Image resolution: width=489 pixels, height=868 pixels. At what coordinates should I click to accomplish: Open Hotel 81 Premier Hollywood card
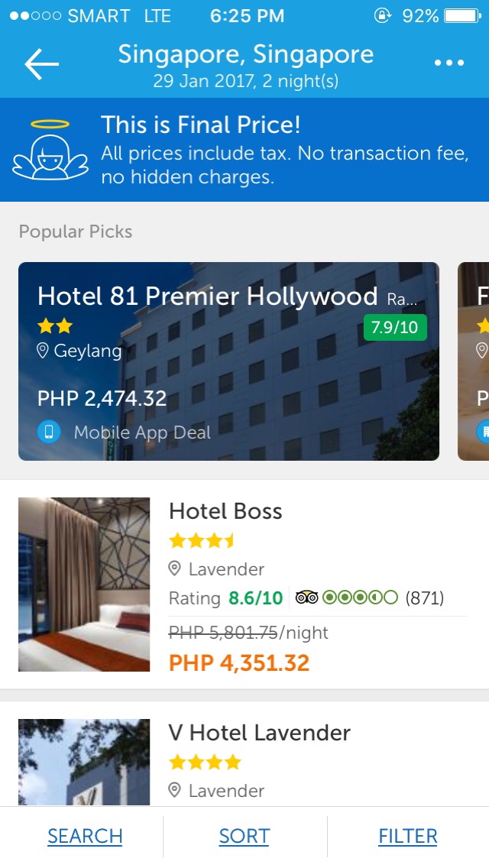tap(228, 361)
